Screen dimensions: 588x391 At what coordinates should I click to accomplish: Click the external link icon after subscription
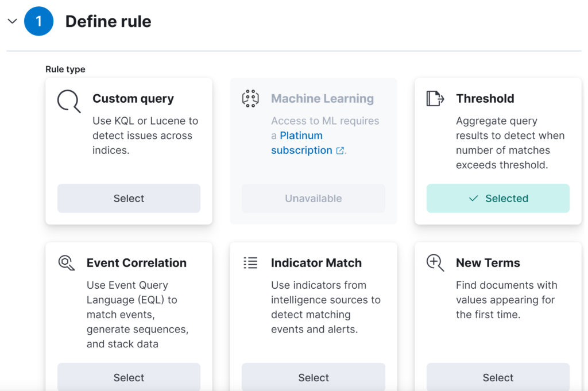340,150
